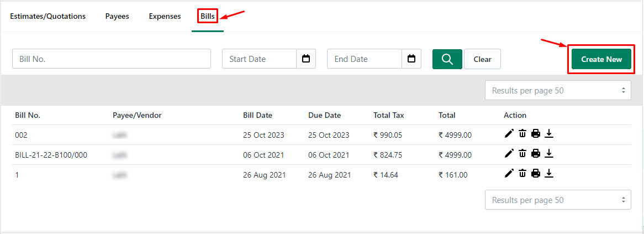Screen dimensions: 644x234
Task: Click BILL-21-22-B100/000 bill number
Action: pos(51,155)
